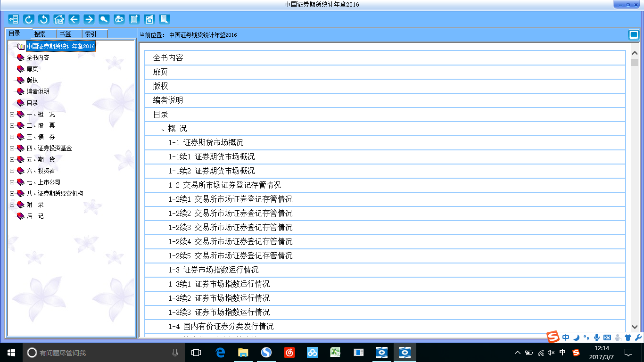
Task: Toggle the muted volume icon in system tray
Action: [x=552, y=352]
